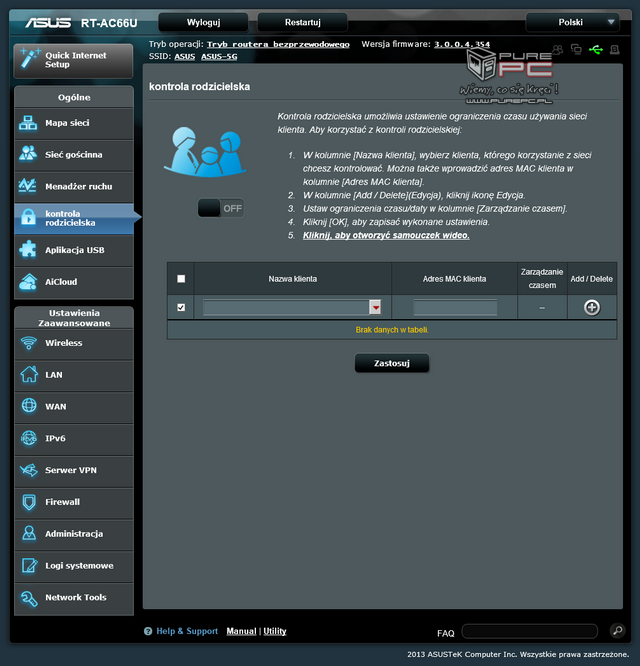Screen dimensions: 640x666
Task: Click the LAN house icon
Action: (x=29, y=375)
